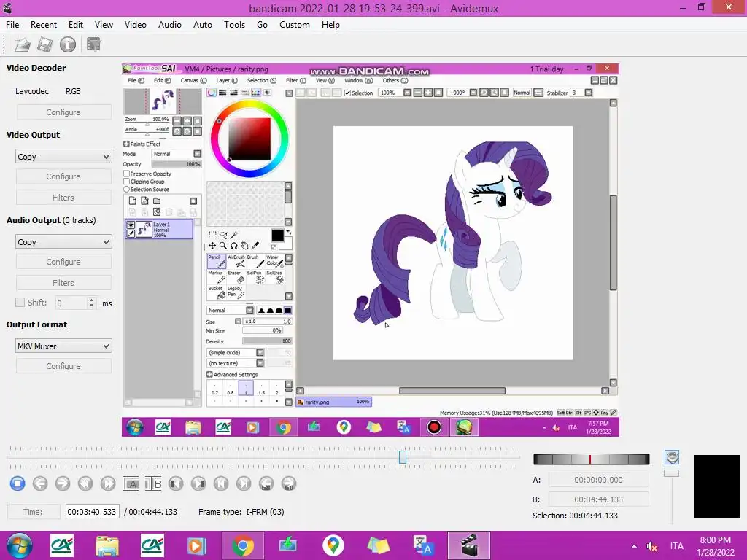Click Filters under Video Output
The height and width of the screenshot is (560, 747).
pos(63,198)
